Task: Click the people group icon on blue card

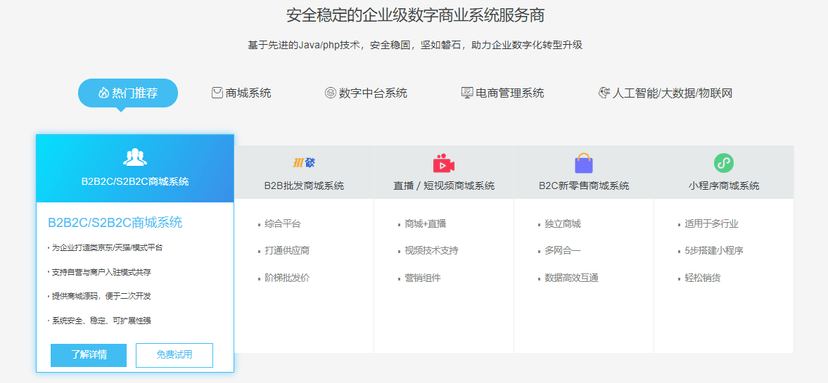Action: [135, 157]
